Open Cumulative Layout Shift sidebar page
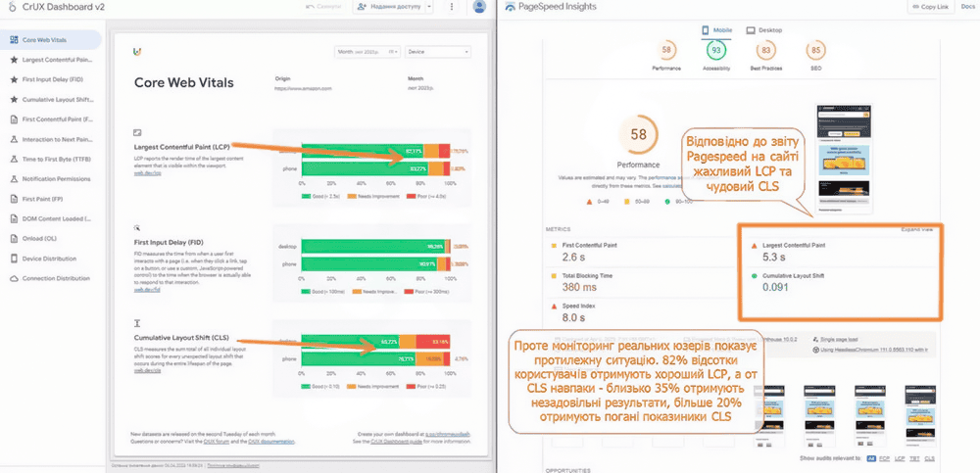 point(51,99)
